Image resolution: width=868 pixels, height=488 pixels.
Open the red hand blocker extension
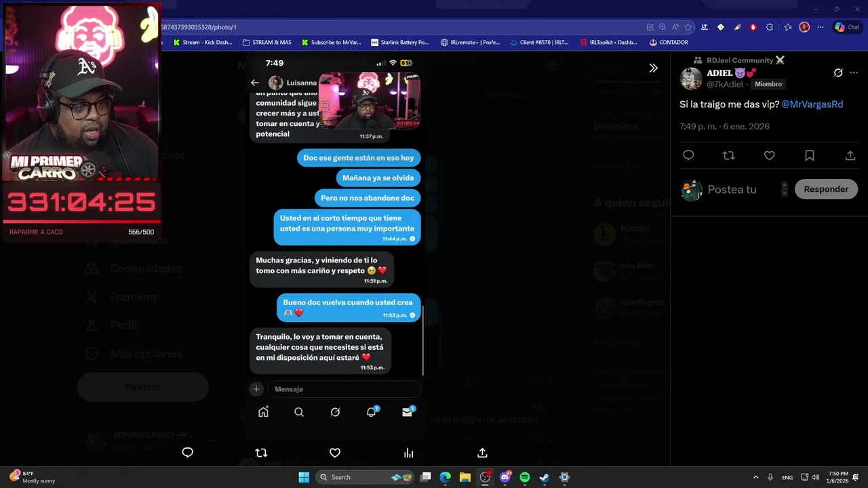pyautogui.click(x=753, y=27)
